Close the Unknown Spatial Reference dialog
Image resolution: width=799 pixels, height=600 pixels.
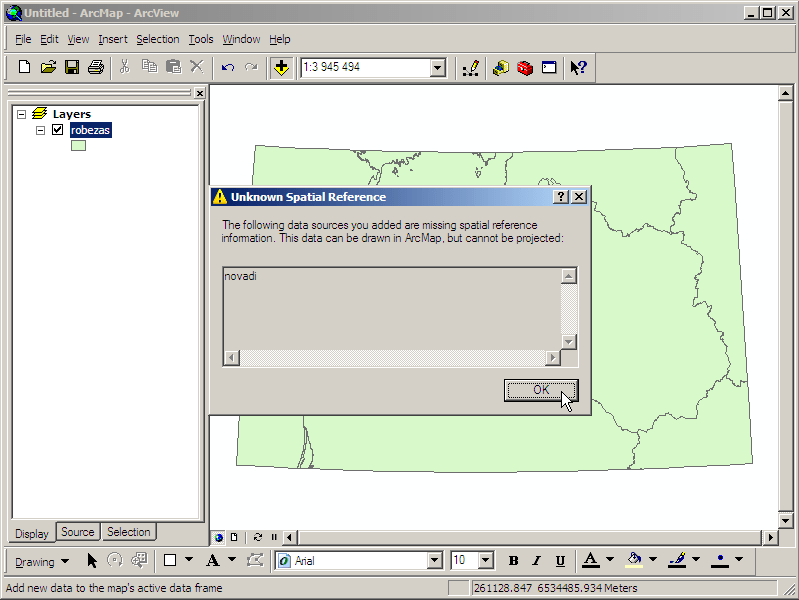click(579, 197)
